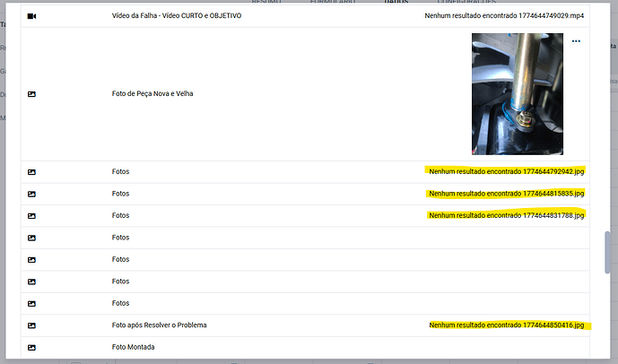
Task: Select the Fotos label in the 1774644815835.jpg row
Action: coord(120,194)
